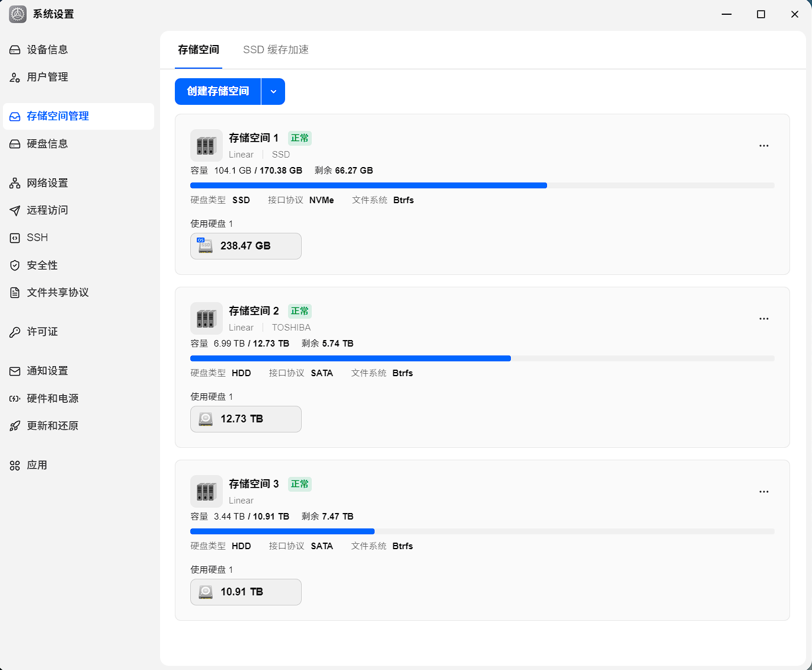
Task: Click the hard disk icon in 10.91 TB chip
Action: click(x=206, y=592)
